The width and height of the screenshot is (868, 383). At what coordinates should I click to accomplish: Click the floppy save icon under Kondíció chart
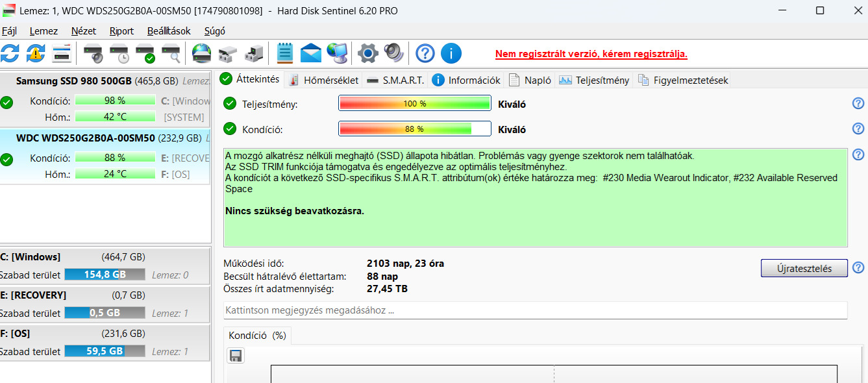point(236,355)
